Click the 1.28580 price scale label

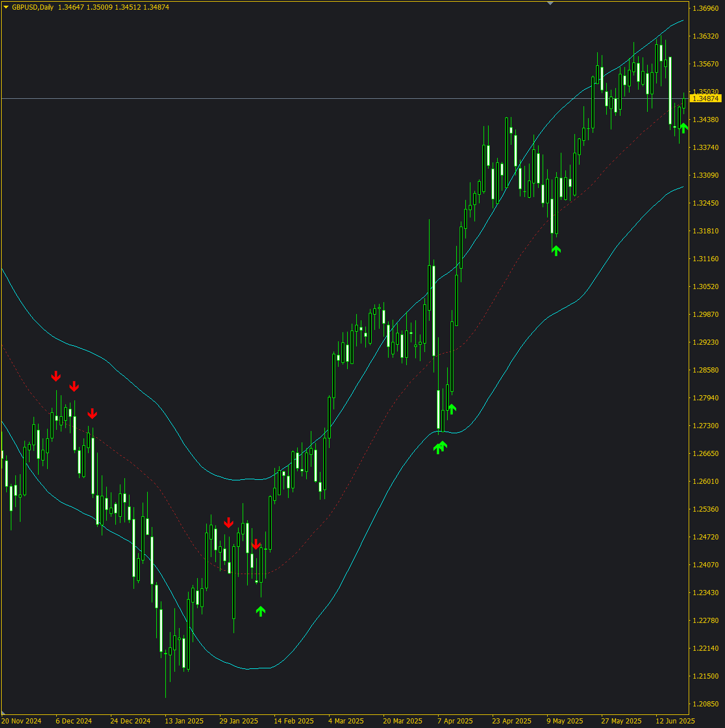tap(706, 370)
